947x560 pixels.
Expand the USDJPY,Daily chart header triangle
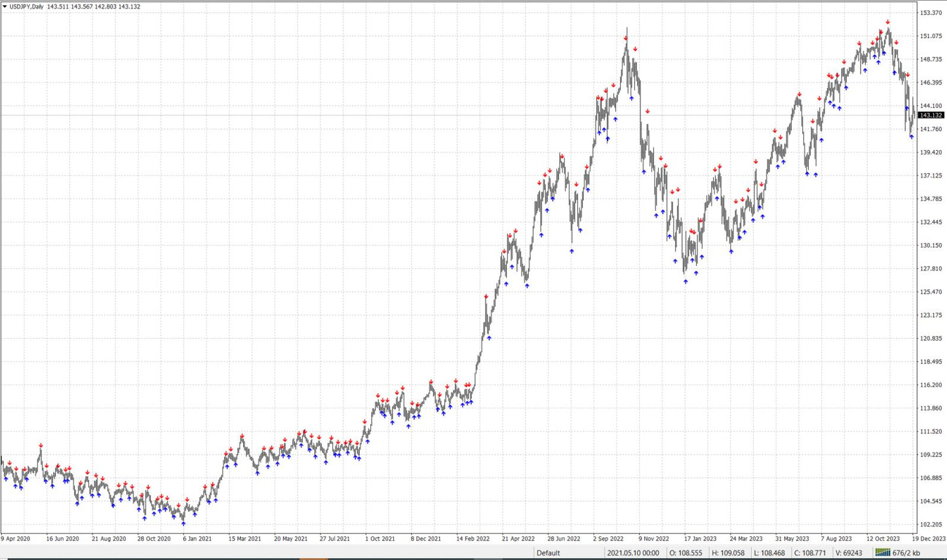tap(5, 6)
